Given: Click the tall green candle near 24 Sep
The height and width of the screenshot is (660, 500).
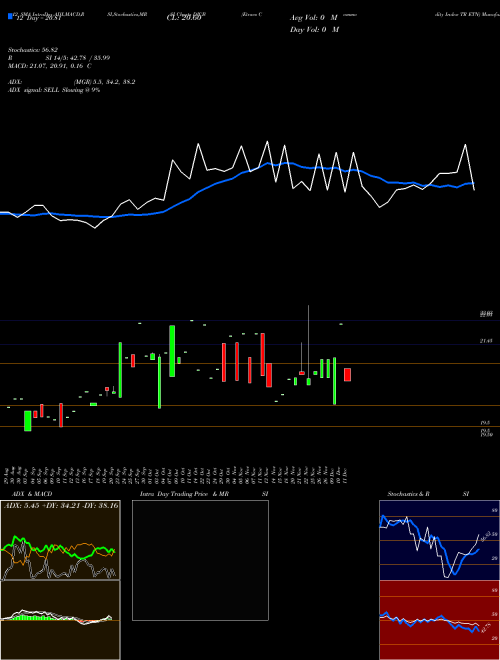Looking at the screenshot, I should tap(120, 370).
